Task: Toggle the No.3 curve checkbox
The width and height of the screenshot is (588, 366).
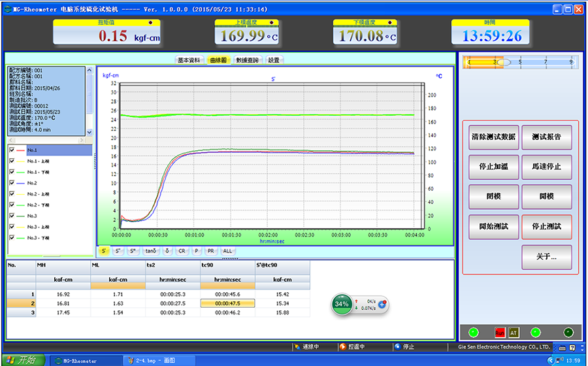Action: pyautogui.click(x=12, y=216)
